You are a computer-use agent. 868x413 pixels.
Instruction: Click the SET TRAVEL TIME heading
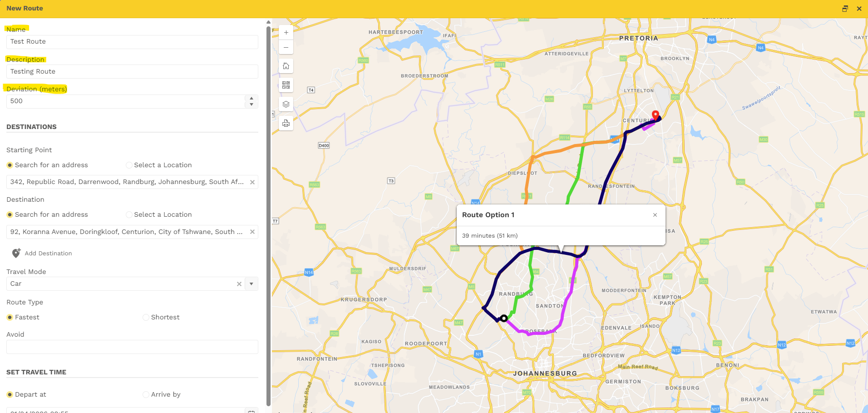pos(36,372)
